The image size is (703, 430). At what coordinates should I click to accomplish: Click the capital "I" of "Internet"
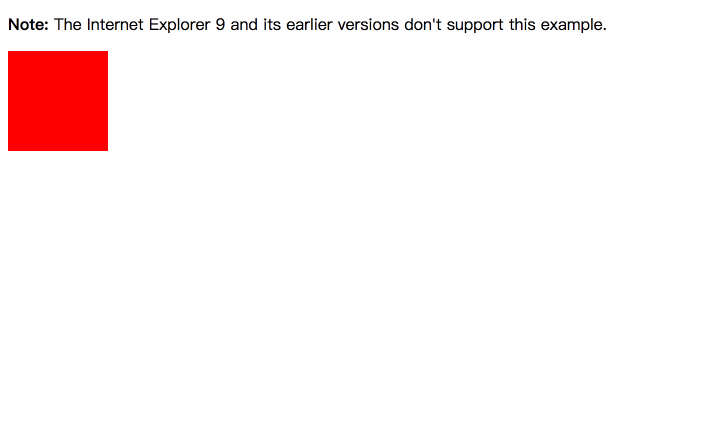(88, 25)
